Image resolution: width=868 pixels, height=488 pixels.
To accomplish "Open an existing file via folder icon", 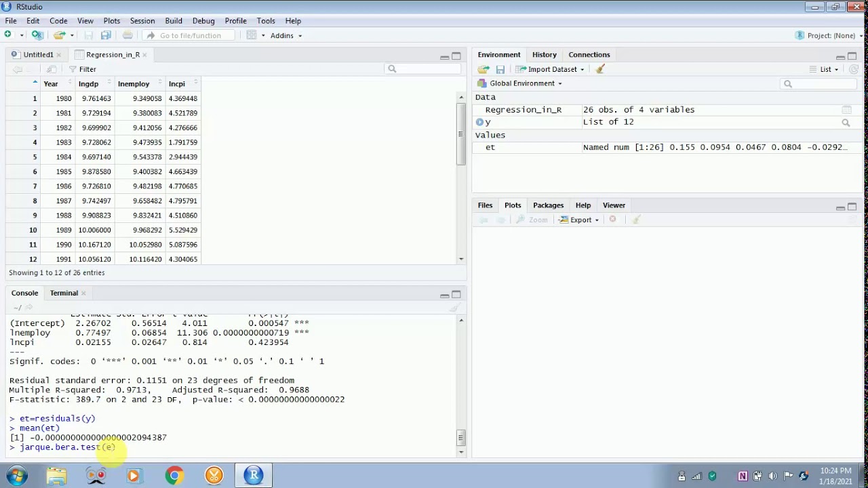I will pyautogui.click(x=59, y=35).
